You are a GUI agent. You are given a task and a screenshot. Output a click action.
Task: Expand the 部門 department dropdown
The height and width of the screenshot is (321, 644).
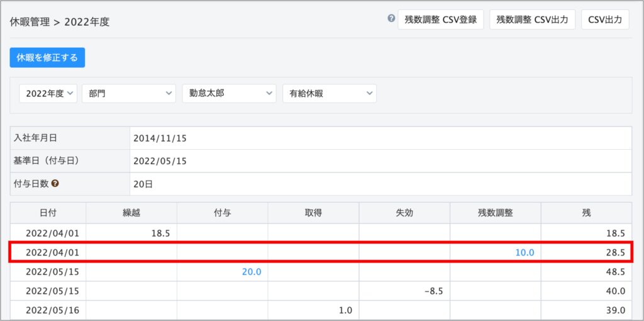129,93
